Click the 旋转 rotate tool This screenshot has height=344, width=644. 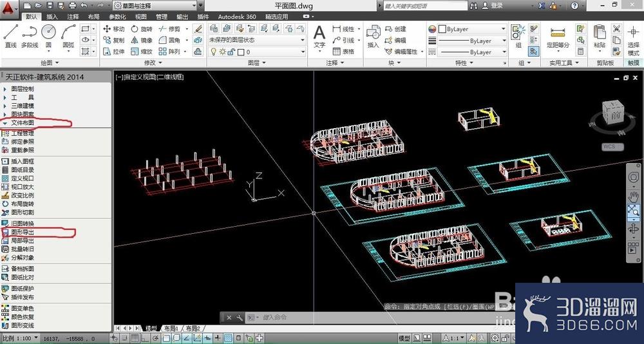tap(142, 29)
